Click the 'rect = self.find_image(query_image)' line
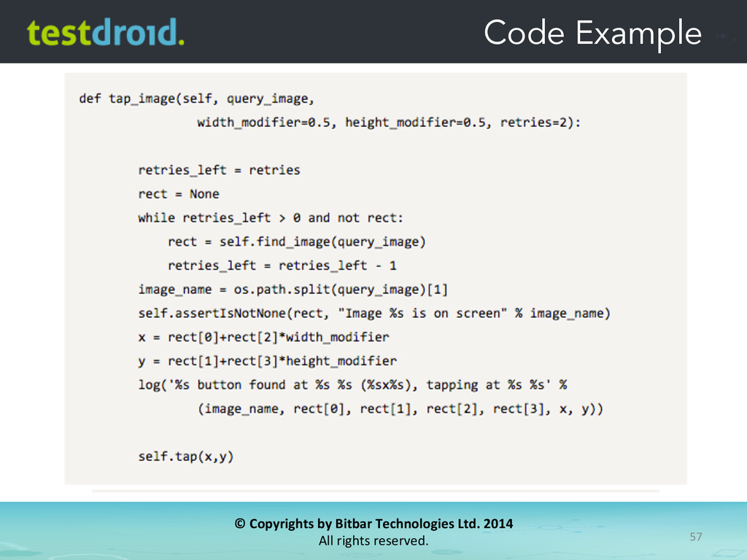Screen dimensions: 747x560 pos(296,242)
